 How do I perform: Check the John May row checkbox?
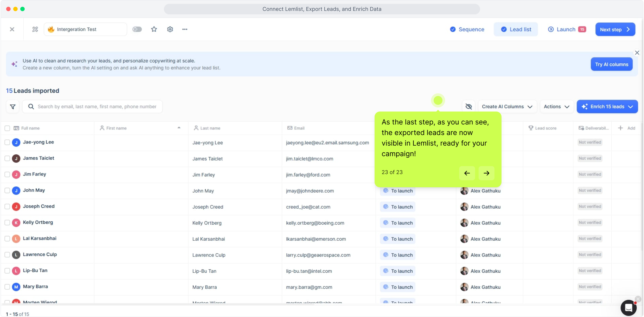[7, 190]
